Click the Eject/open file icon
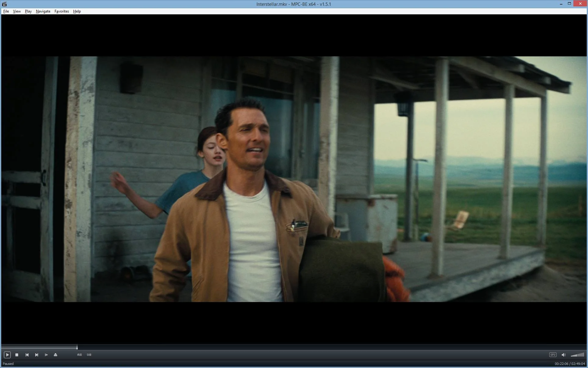The image size is (588, 368). click(x=56, y=355)
